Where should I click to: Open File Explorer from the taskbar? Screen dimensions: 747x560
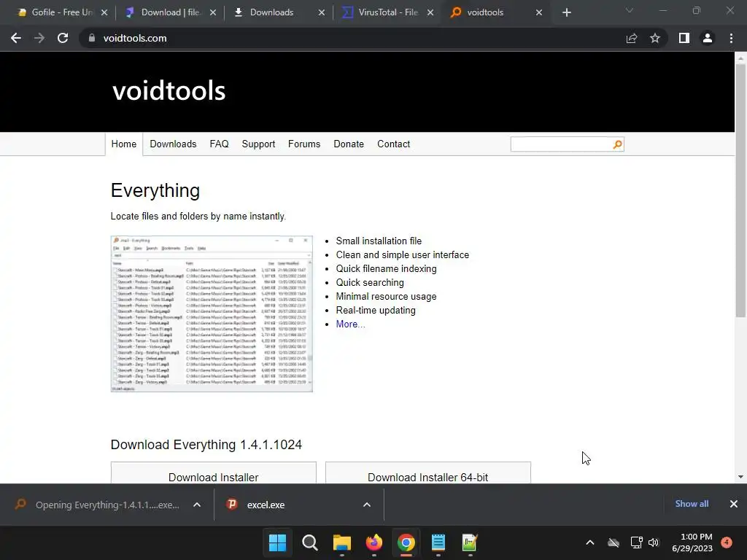(341, 542)
